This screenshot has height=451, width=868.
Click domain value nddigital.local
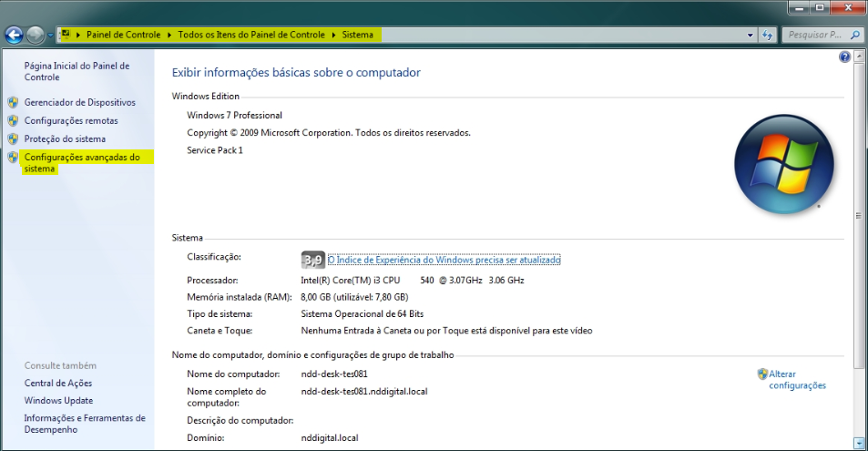(330, 437)
